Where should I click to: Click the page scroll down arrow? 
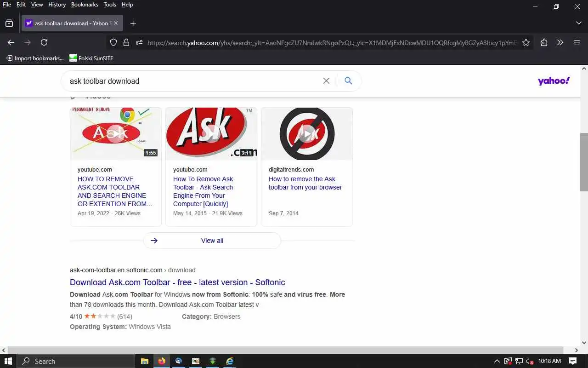point(584,343)
